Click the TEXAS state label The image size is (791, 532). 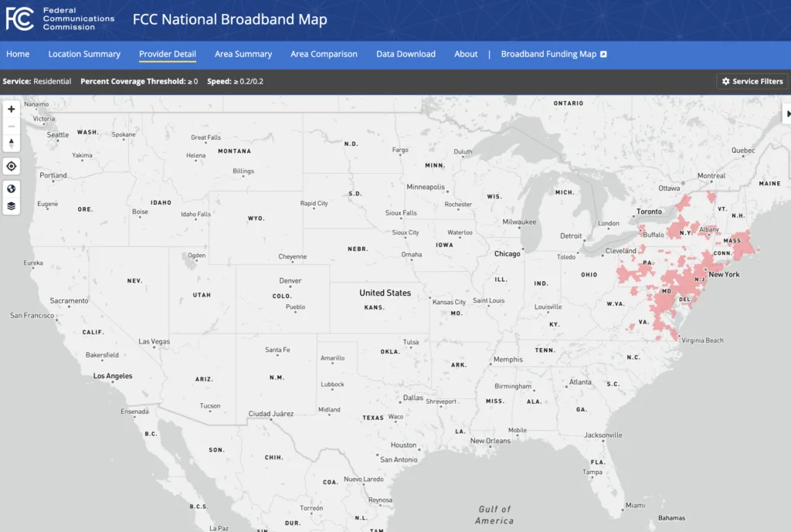373,418
